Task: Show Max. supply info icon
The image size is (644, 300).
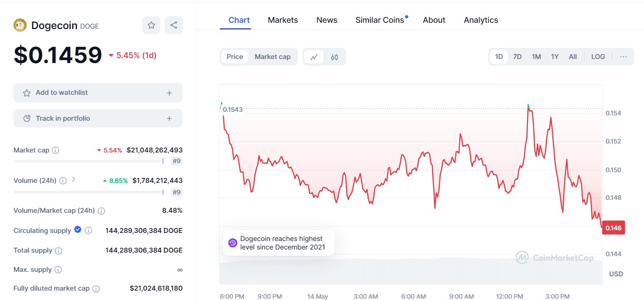Action: (58, 270)
